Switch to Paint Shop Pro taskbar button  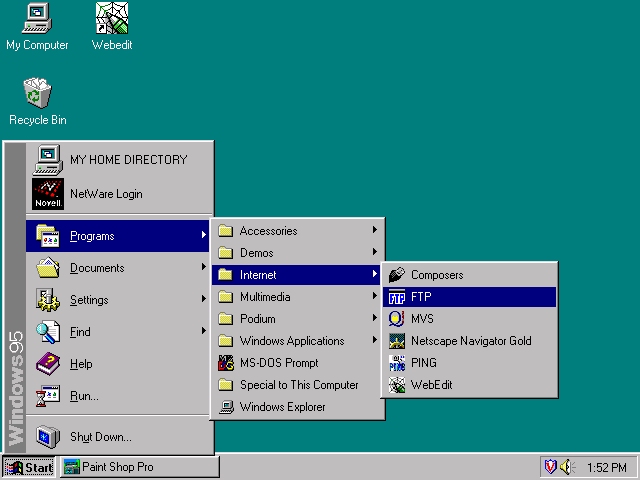140,467
